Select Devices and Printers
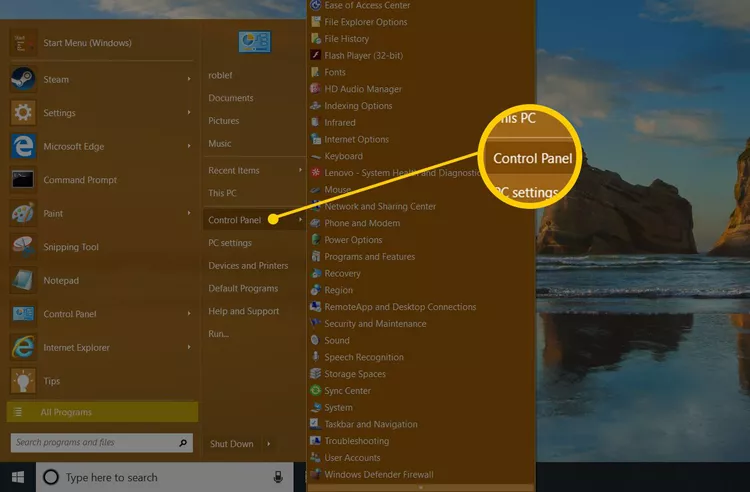Screen dimensions: 750x492 click(x=248, y=266)
